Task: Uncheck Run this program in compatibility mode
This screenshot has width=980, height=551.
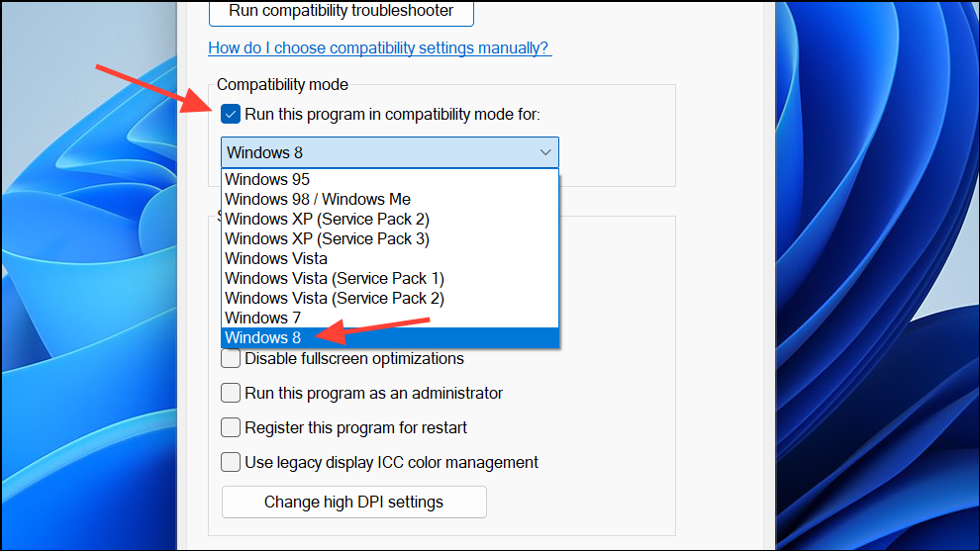Action: pyautogui.click(x=231, y=114)
